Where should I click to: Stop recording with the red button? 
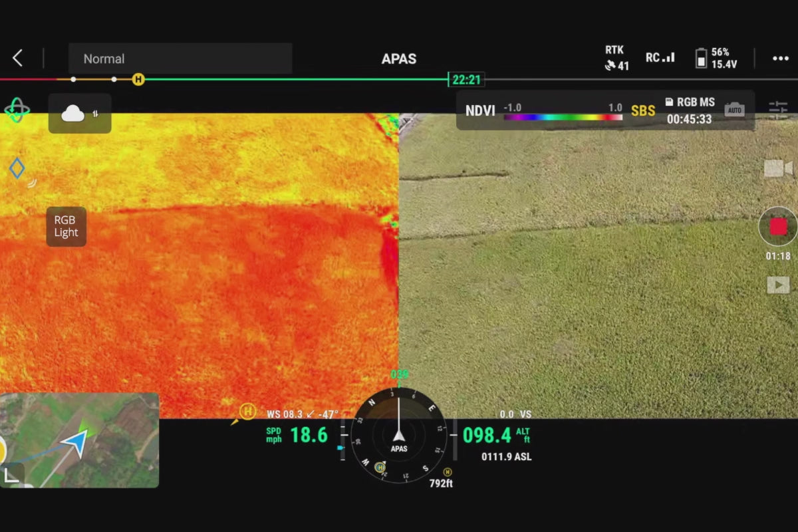pos(777,227)
